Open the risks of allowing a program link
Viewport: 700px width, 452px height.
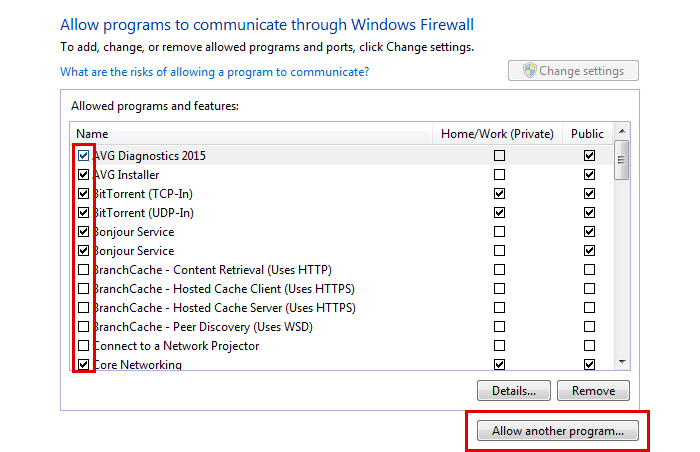(x=215, y=72)
